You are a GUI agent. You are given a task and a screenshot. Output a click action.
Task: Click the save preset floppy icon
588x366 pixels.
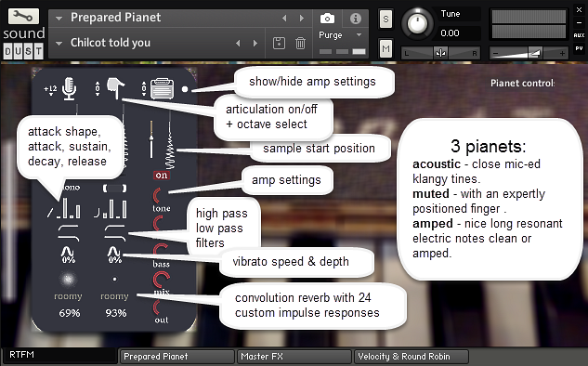point(279,43)
